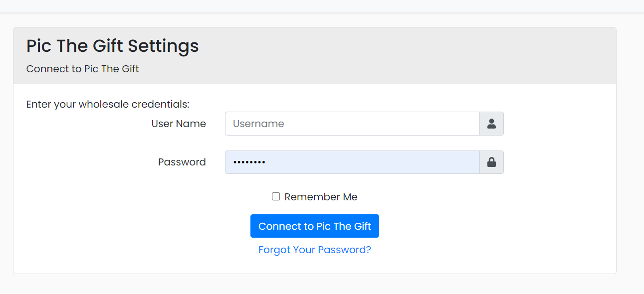Click "Enter your wholesale credentials:" text
644x294 pixels.
(x=108, y=104)
